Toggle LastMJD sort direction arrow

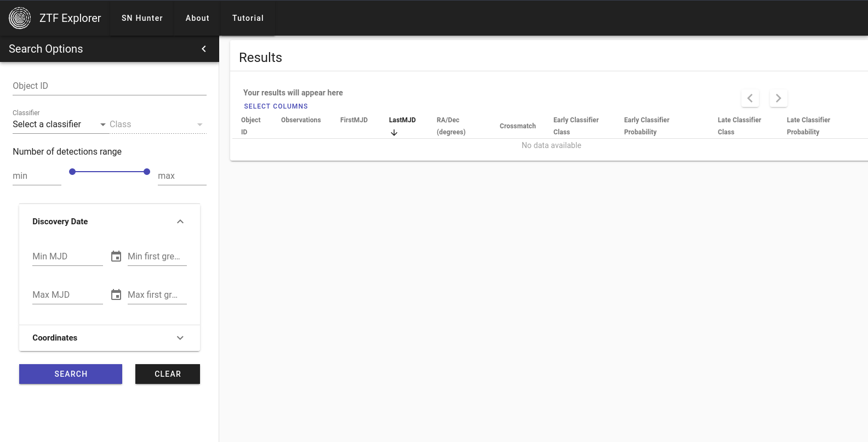394,133
